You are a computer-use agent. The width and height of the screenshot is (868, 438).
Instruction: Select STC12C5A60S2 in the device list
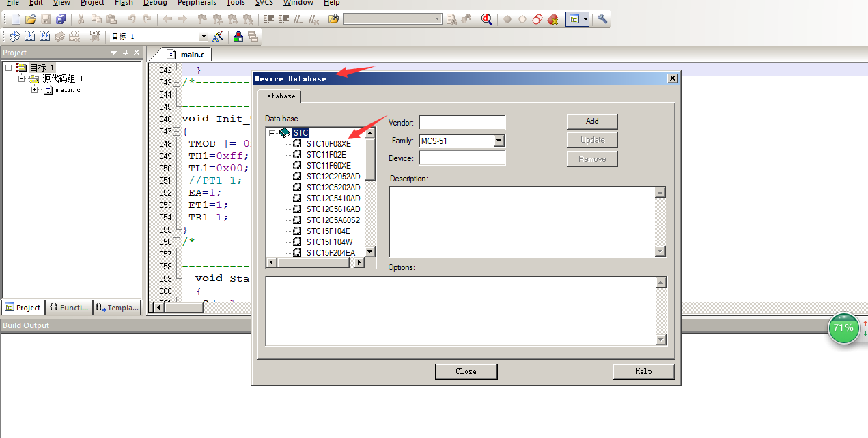coord(333,220)
